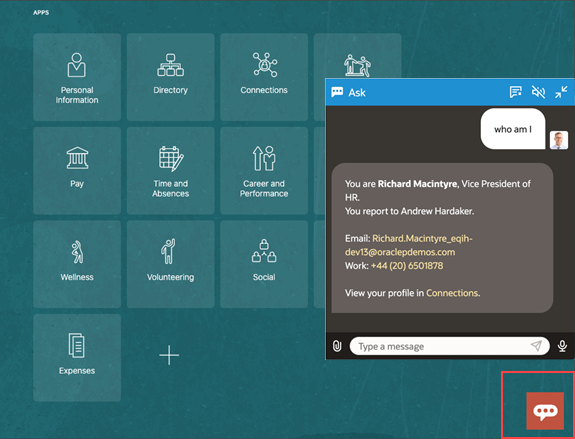Open the Wellness app tile

coord(77,264)
